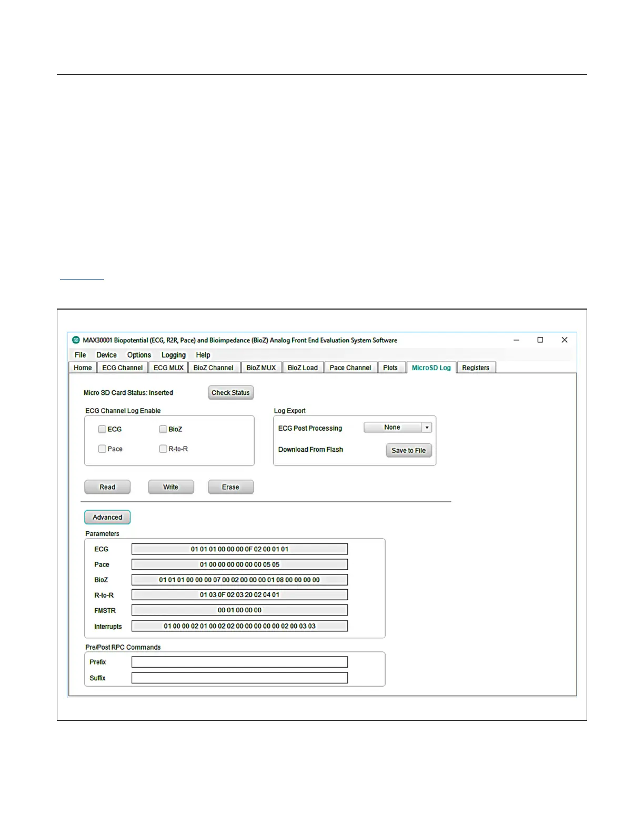Toggle the Advanced button
The height and width of the screenshot is (834, 644).
point(107,517)
